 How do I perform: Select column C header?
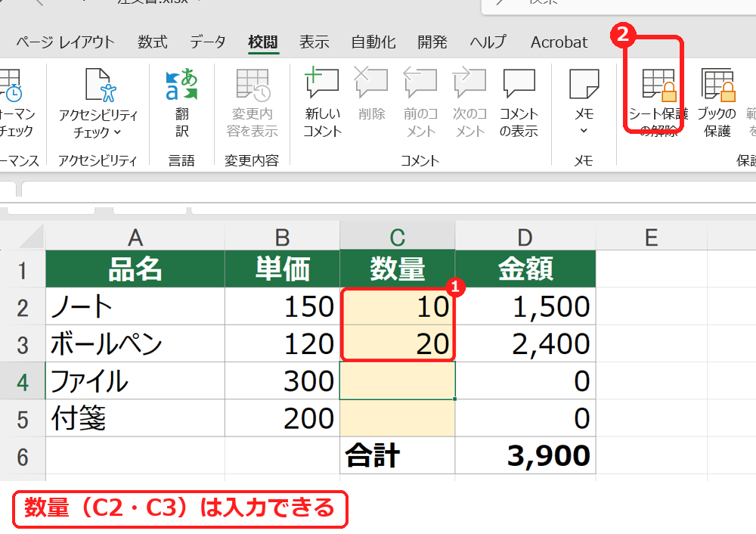398,237
